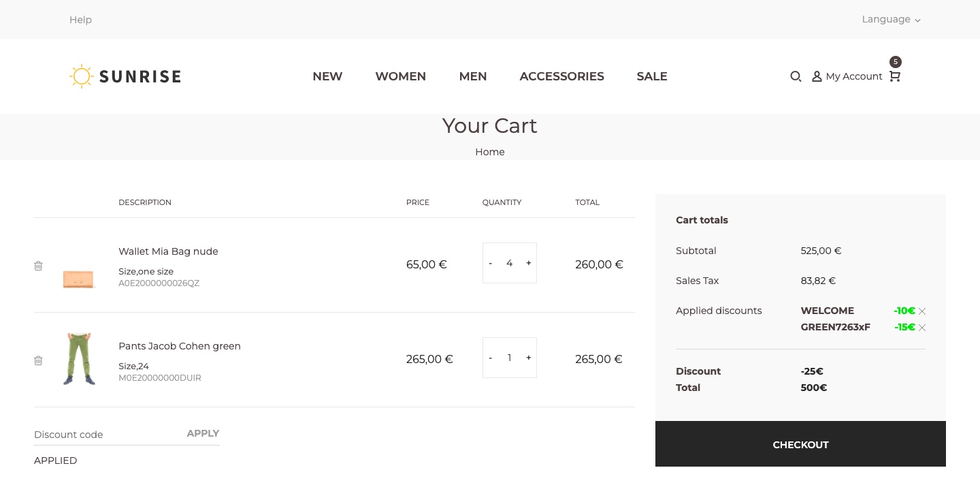Click the My Account person icon
This screenshot has height=500, width=980.
(x=817, y=76)
